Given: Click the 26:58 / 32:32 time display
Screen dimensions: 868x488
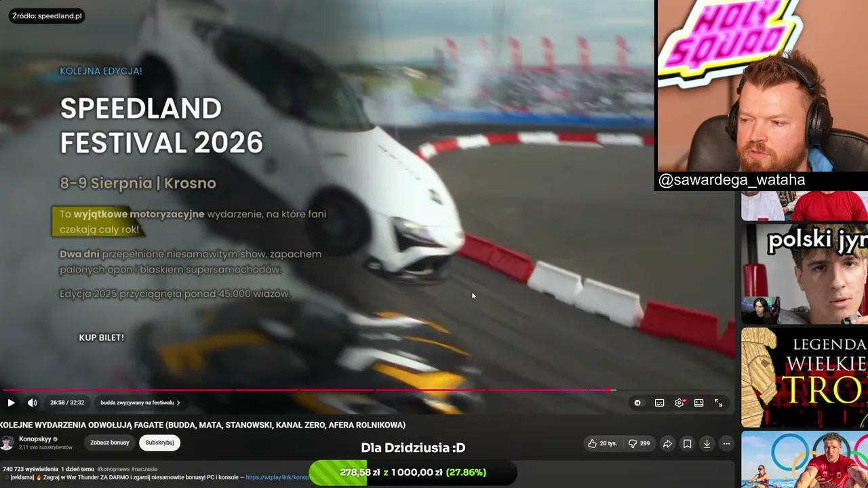Looking at the screenshot, I should [x=67, y=403].
